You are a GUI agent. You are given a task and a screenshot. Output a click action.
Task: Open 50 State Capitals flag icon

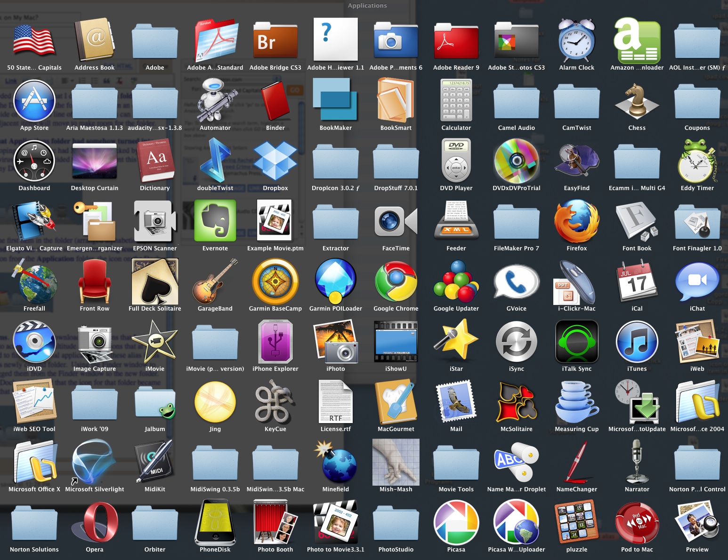tap(34, 40)
